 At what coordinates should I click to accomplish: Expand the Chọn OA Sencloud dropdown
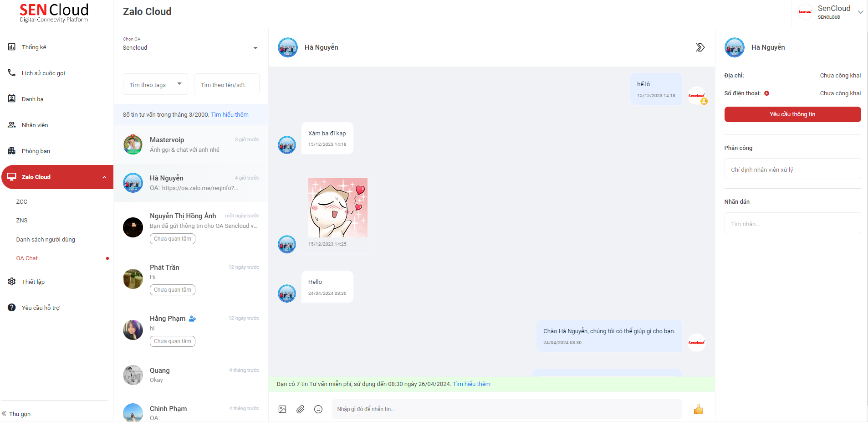(255, 48)
